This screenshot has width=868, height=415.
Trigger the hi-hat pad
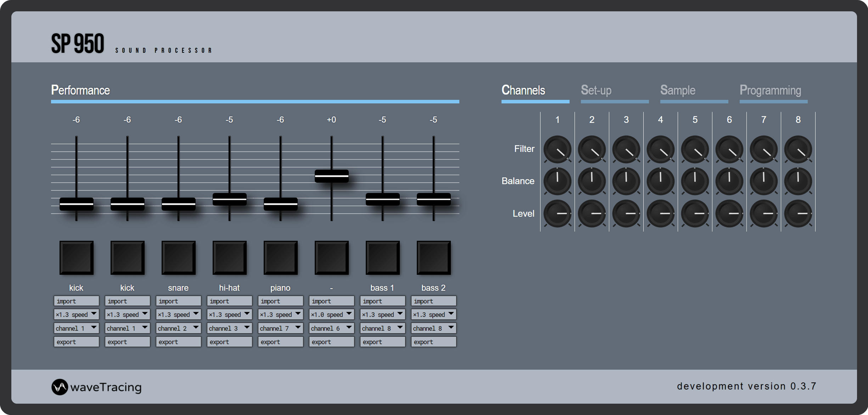pos(229,258)
